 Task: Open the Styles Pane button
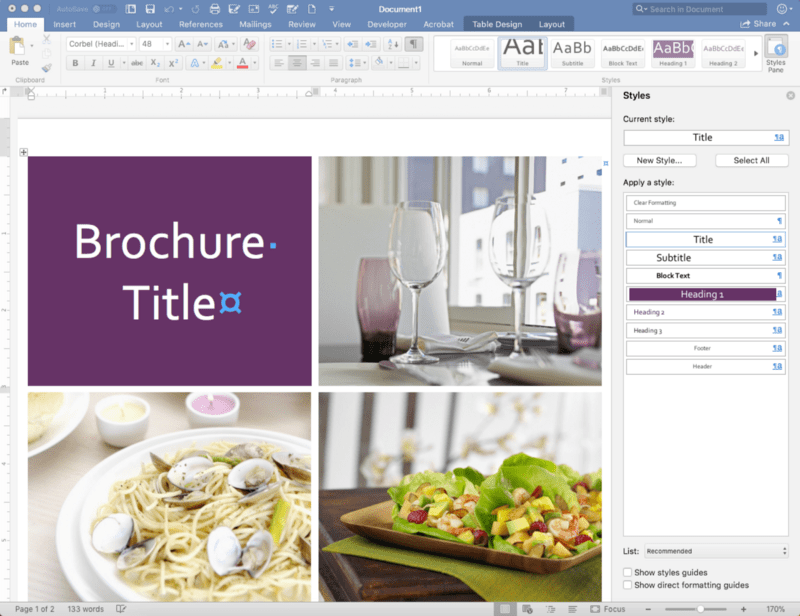click(775, 52)
